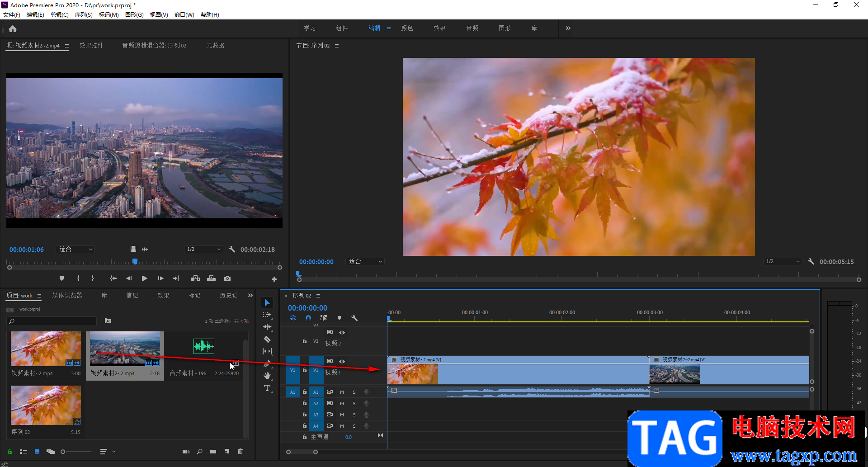Select the Razor tool

pyautogui.click(x=267, y=339)
